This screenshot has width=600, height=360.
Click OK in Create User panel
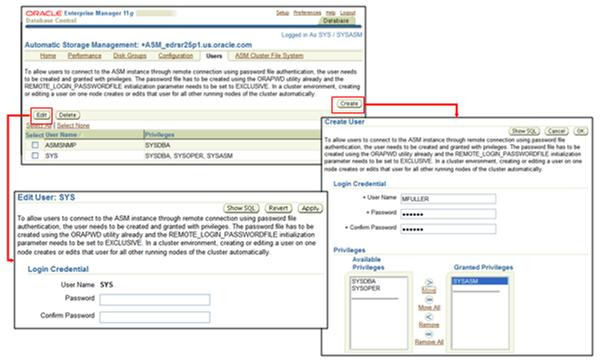580,131
